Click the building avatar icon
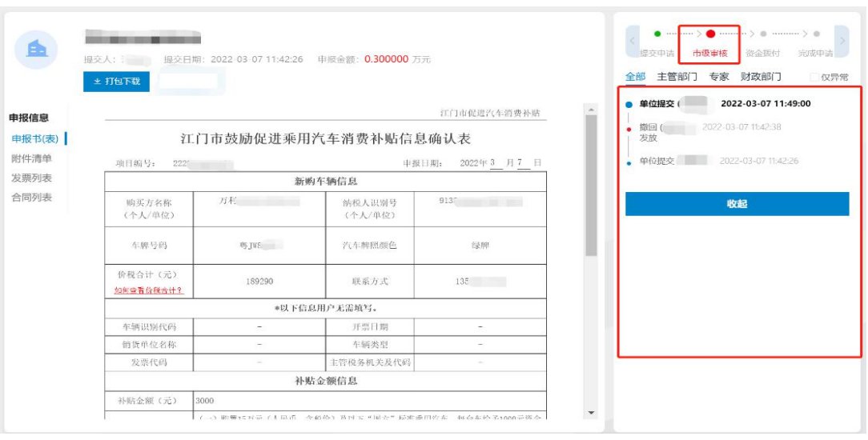Screen dimensions: 868x440 point(38,49)
